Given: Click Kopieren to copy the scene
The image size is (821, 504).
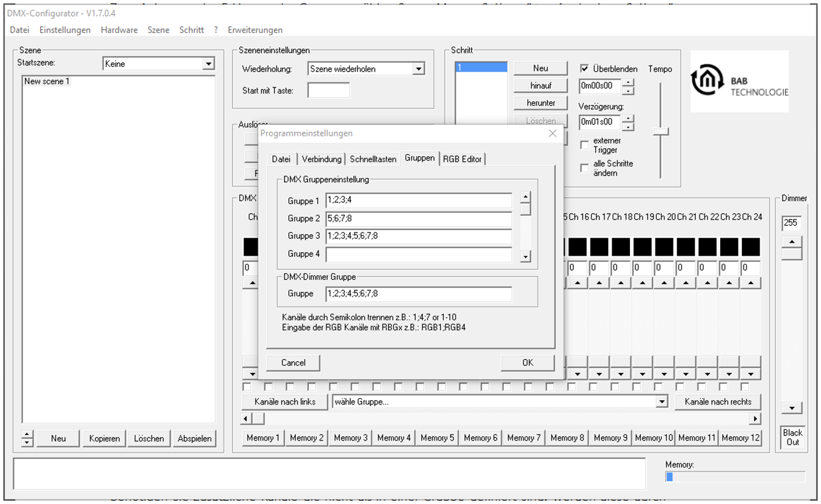Looking at the screenshot, I should point(104,439).
